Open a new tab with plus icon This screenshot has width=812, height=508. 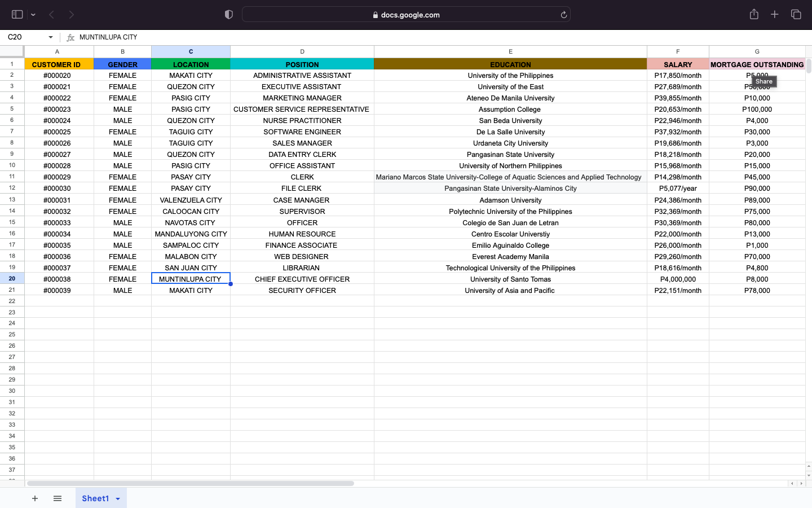pos(775,15)
